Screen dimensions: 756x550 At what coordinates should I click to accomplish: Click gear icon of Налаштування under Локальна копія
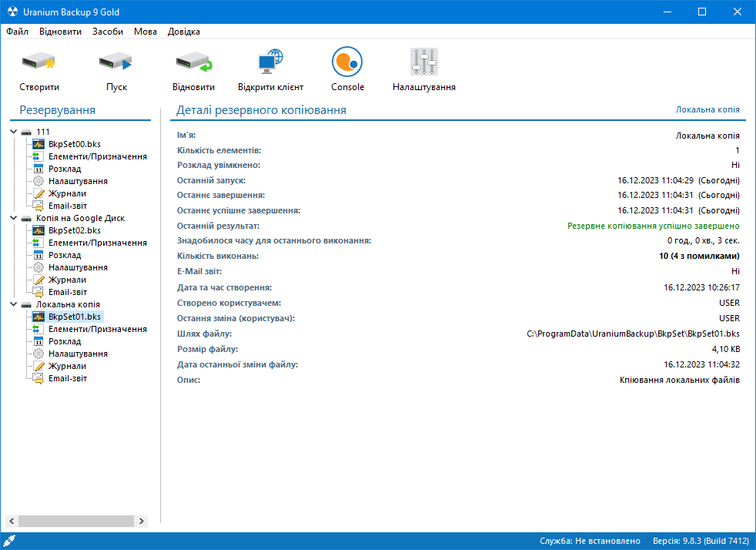(38, 354)
